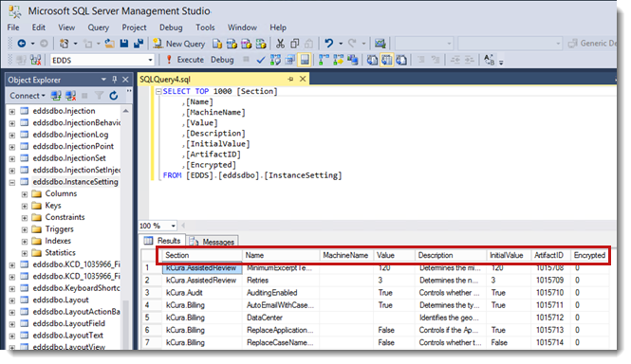
Task: Select the eddsdbo.LayoutField table
Action: [x=69, y=324]
